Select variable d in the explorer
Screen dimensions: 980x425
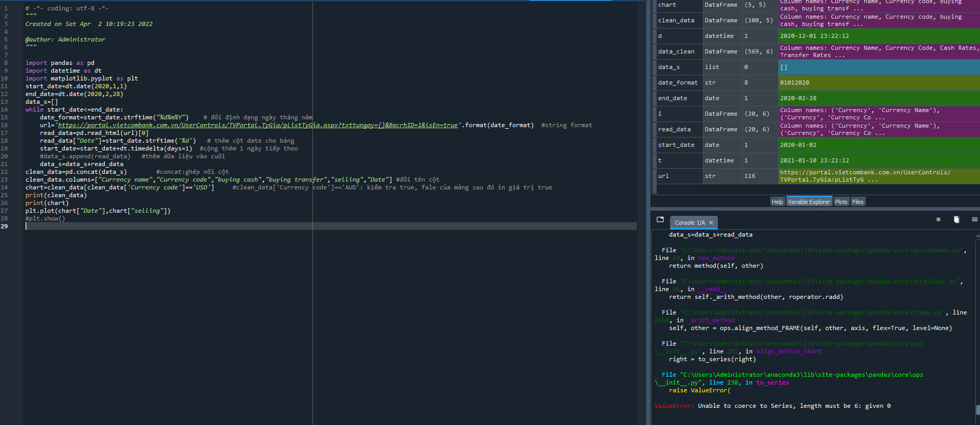[660, 36]
